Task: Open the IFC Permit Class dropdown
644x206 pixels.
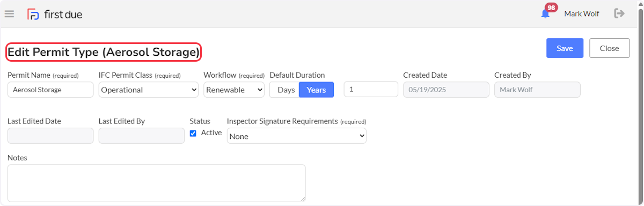Action: coord(149,90)
